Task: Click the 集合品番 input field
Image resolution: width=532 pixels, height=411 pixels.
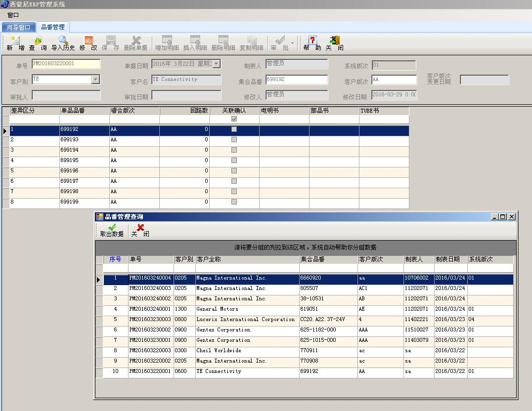Action: click(x=296, y=80)
